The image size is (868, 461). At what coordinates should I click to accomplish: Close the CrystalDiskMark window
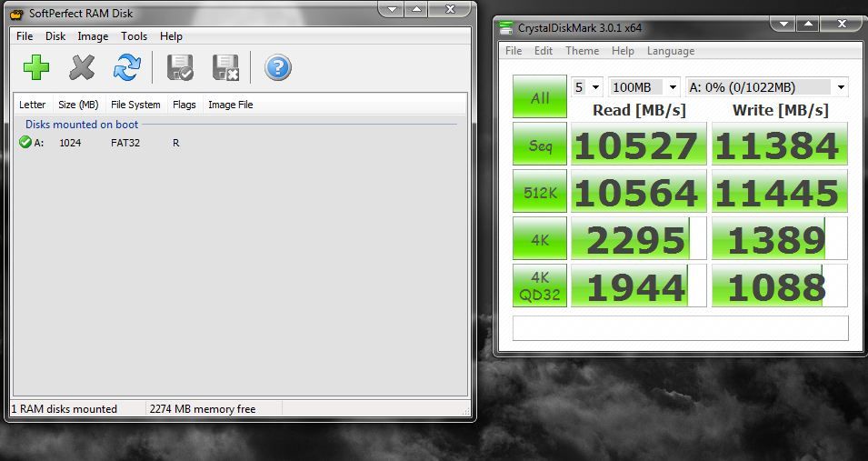pos(842,24)
